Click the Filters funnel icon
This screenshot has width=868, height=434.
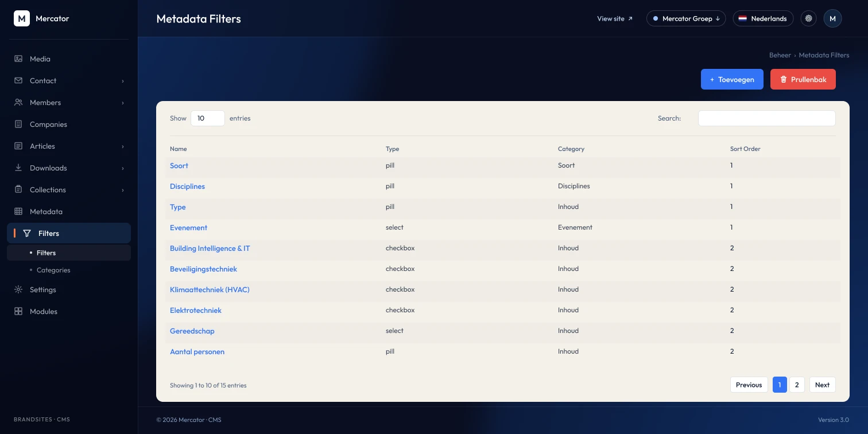click(x=27, y=233)
